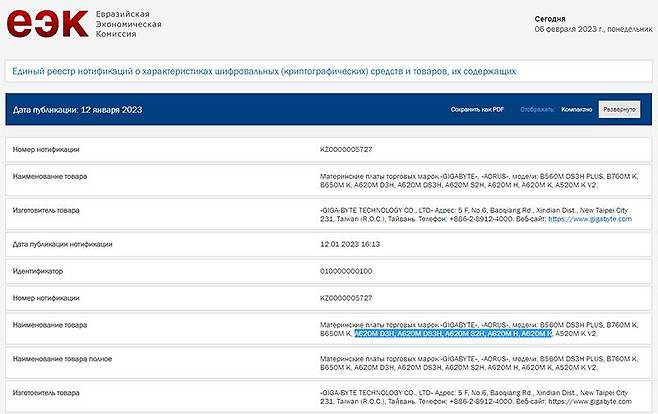This screenshot has width=658, height=414.
Task: Click the 'Сегодня' label
Action: tap(550, 19)
